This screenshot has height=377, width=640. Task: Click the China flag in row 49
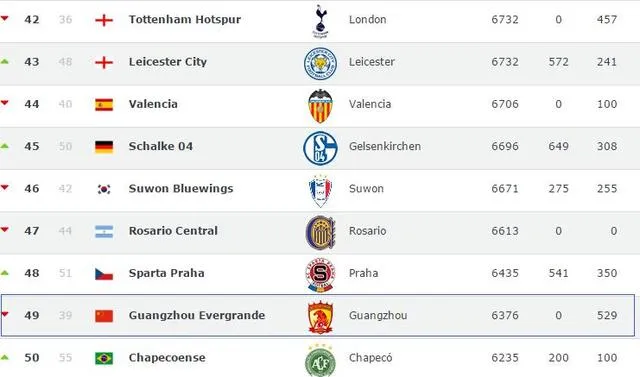click(x=104, y=316)
